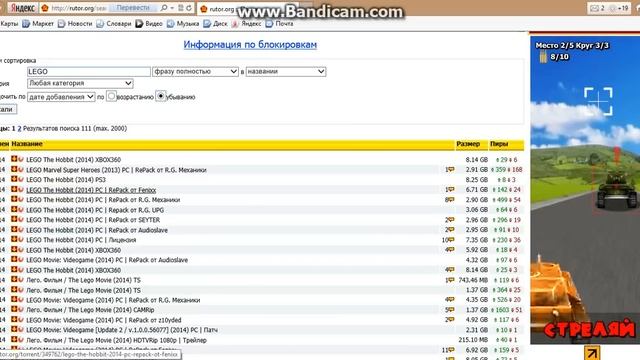
Task: Click the expand arrow icon below the game
Action: point(592,353)
